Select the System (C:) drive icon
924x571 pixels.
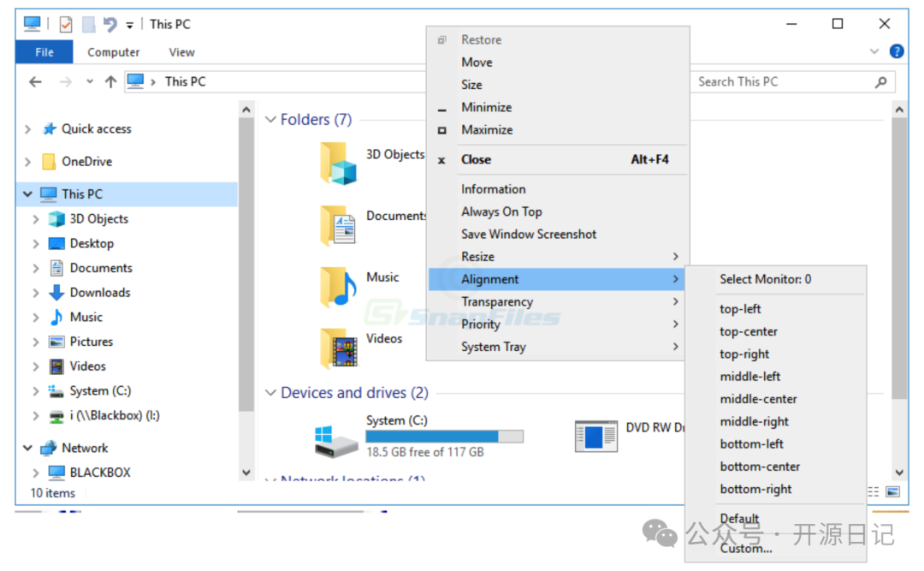point(335,440)
